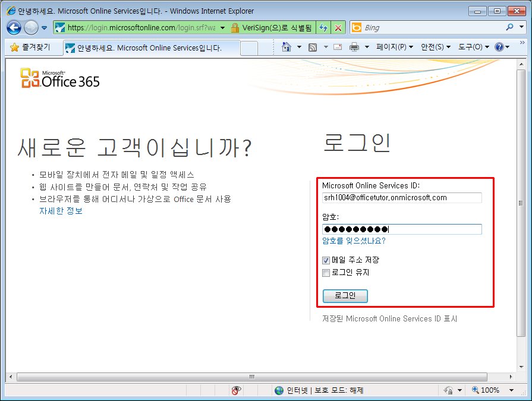The height and width of the screenshot is (401, 532).
Task: Expand the address bar URL history dropdown
Action: [x=222, y=28]
